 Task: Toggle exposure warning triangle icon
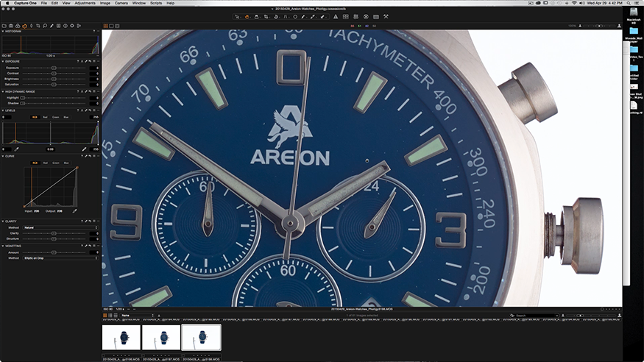(x=336, y=17)
